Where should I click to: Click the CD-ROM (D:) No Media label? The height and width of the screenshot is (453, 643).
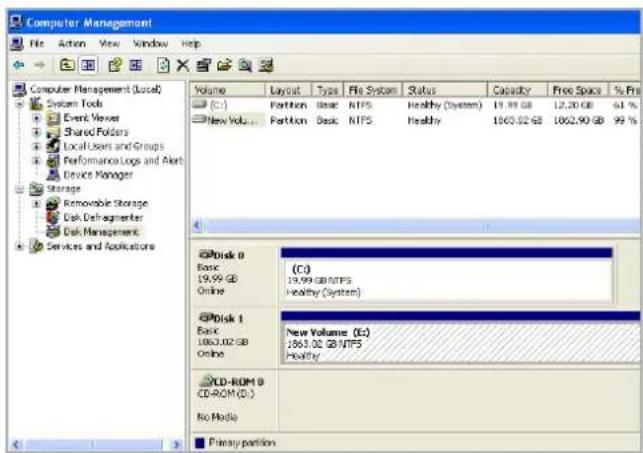(234, 400)
